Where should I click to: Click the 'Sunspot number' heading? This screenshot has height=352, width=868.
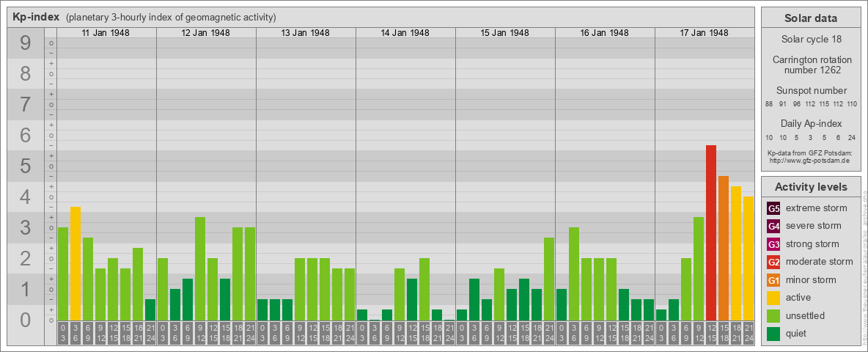[x=811, y=91]
